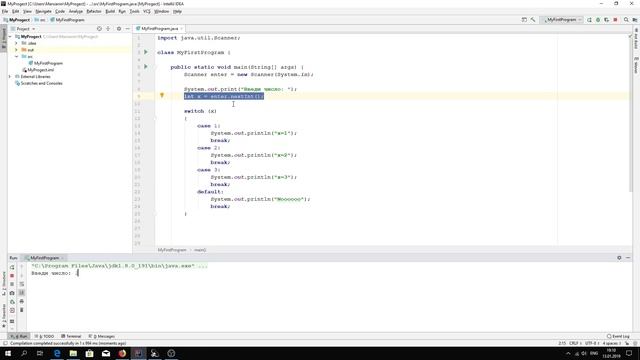This screenshot has width=640, height=360.
Task: Open the Code menu
Action: pos(60,11)
